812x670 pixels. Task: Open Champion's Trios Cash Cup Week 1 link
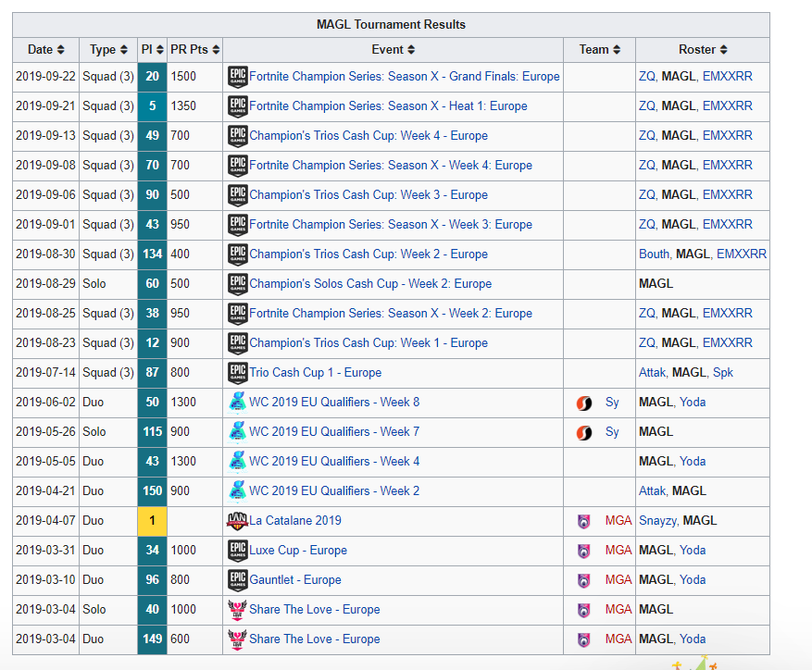pos(369,342)
